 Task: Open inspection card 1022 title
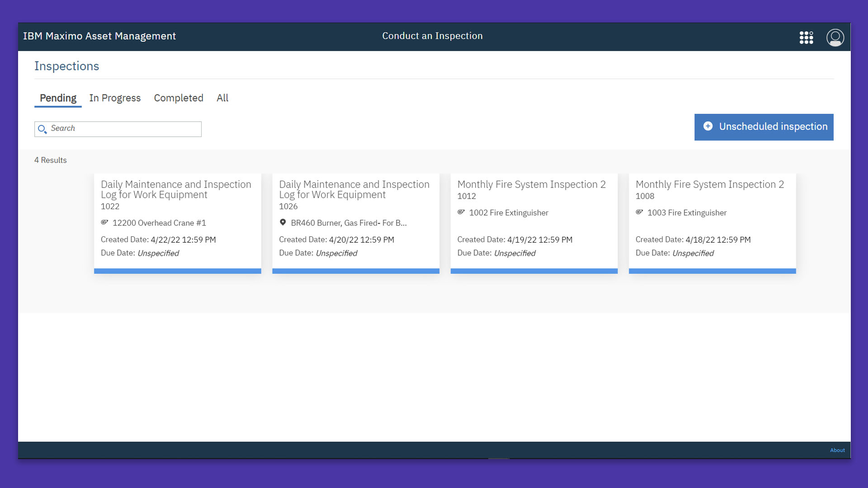coord(176,189)
